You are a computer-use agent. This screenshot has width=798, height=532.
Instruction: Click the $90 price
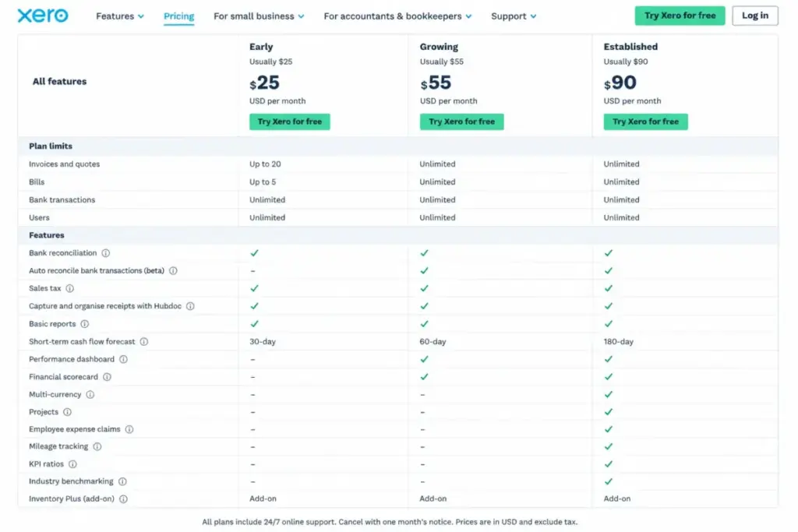coord(620,83)
